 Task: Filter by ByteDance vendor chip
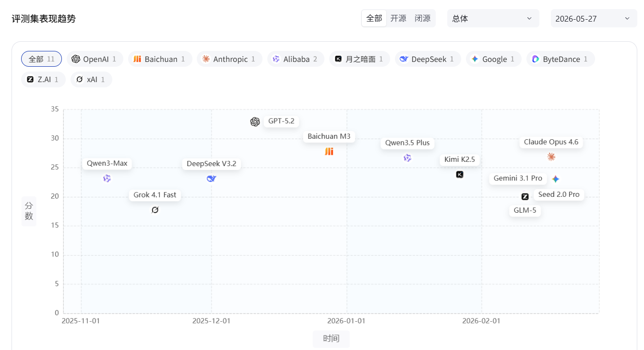561,59
